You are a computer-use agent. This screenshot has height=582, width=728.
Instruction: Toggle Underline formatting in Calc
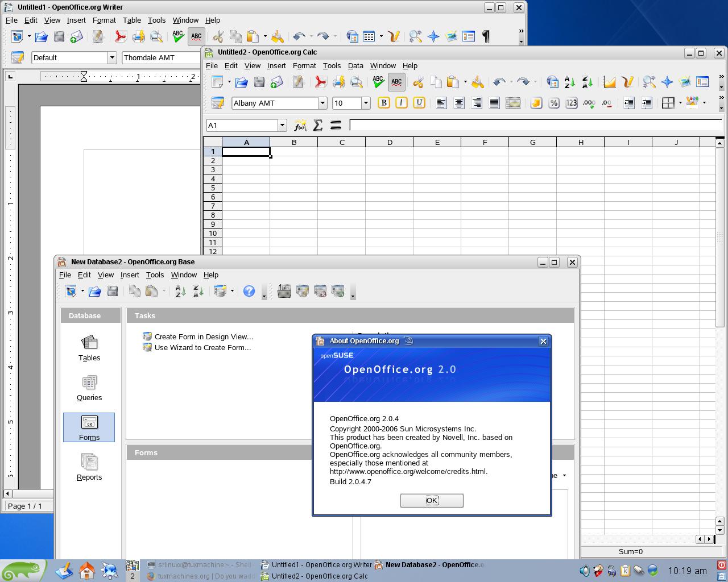click(419, 103)
